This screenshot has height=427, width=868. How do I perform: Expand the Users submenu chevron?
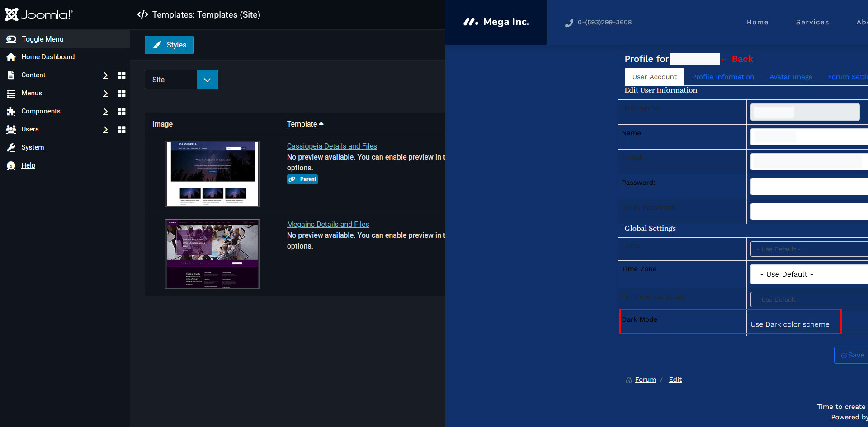105,130
